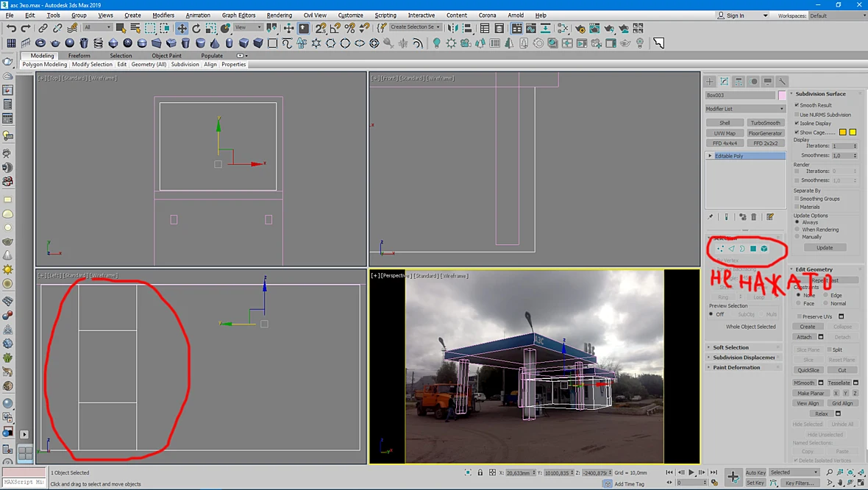Viewport: 868px width, 490px height.
Task: Open the Render Setup teapot-gear icon
Action: 580,28
